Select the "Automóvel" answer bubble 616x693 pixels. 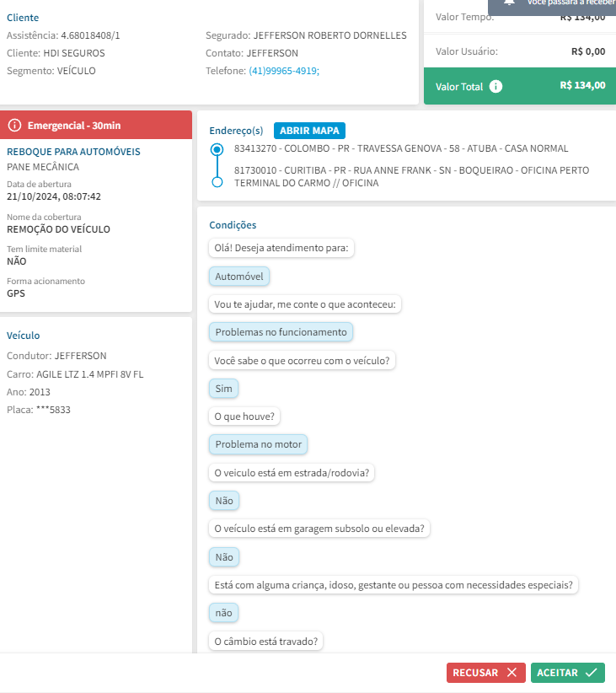coord(239,277)
